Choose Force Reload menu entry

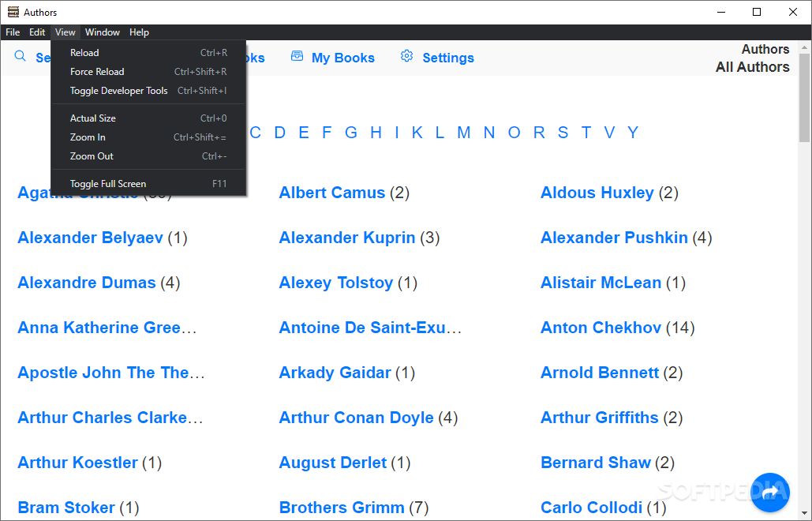(148, 72)
